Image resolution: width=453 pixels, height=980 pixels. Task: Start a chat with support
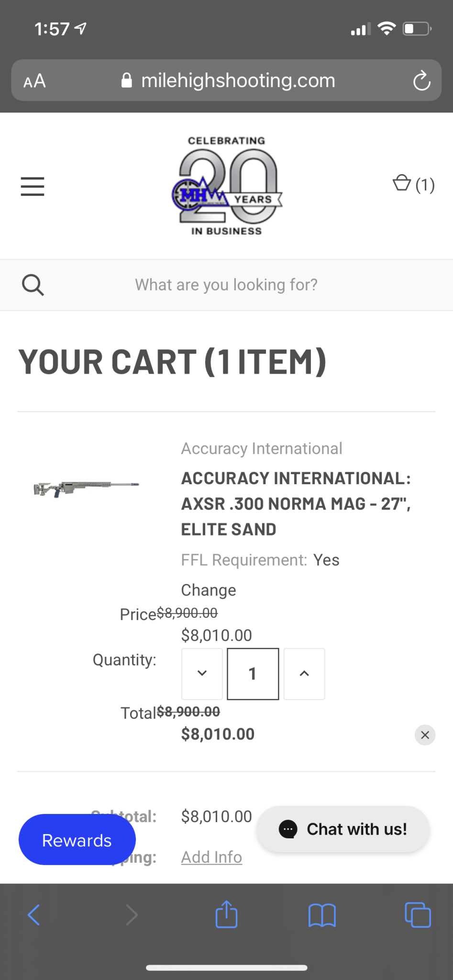pyautogui.click(x=343, y=829)
